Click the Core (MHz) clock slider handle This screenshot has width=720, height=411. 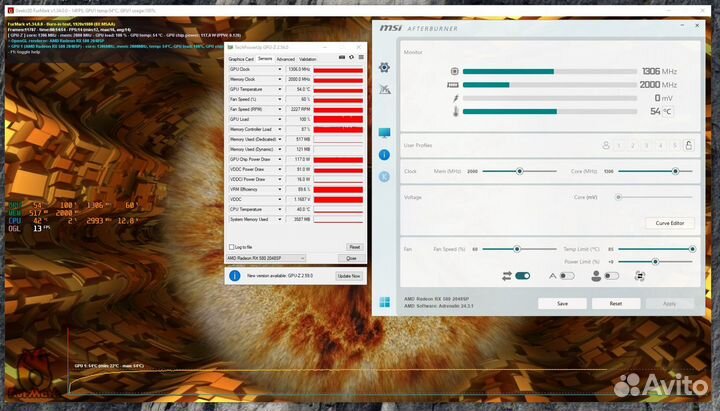(x=675, y=171)
